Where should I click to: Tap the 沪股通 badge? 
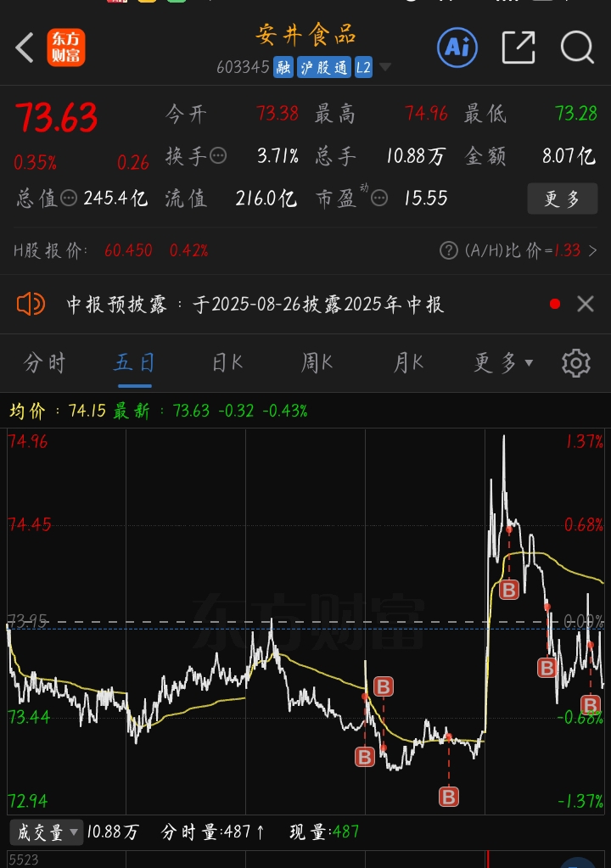click(x=324, y=68)
